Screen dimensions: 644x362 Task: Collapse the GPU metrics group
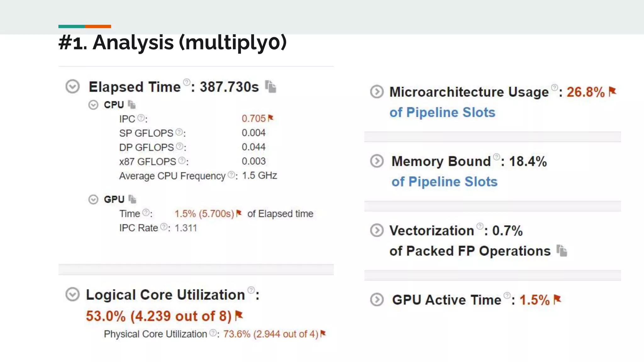pyautogui.click(x=93, y=199)
